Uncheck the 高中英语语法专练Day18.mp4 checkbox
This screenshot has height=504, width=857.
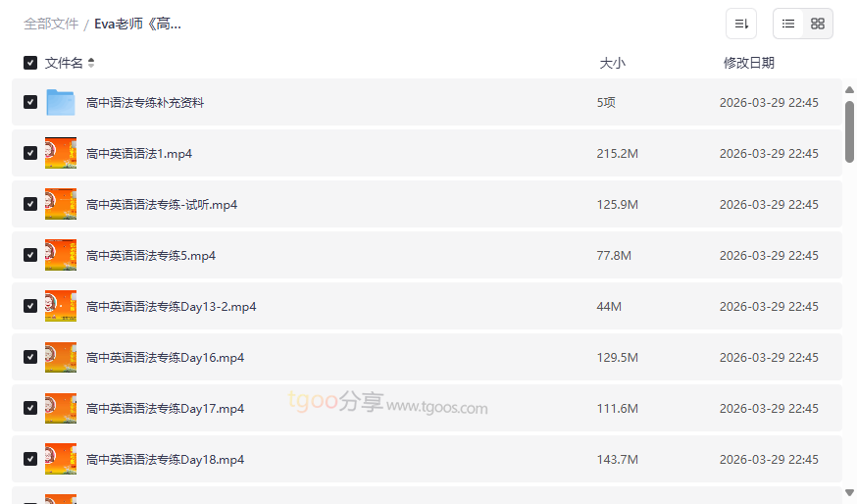click(30, 459)
